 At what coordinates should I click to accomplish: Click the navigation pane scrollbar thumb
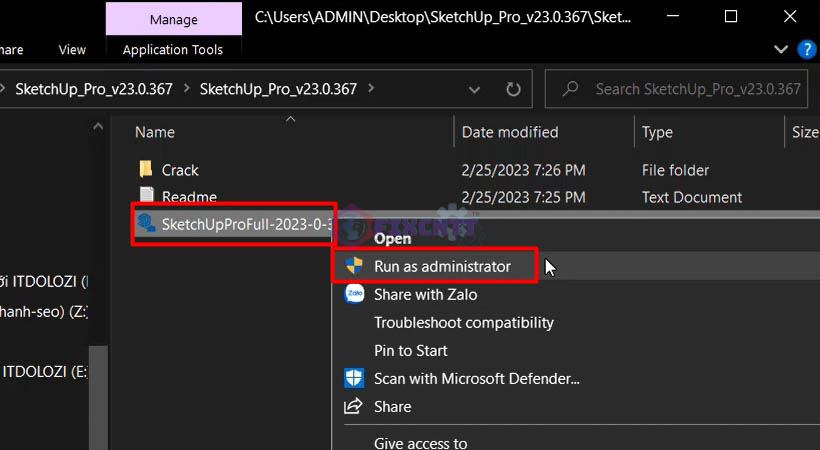tap(98, 398)
